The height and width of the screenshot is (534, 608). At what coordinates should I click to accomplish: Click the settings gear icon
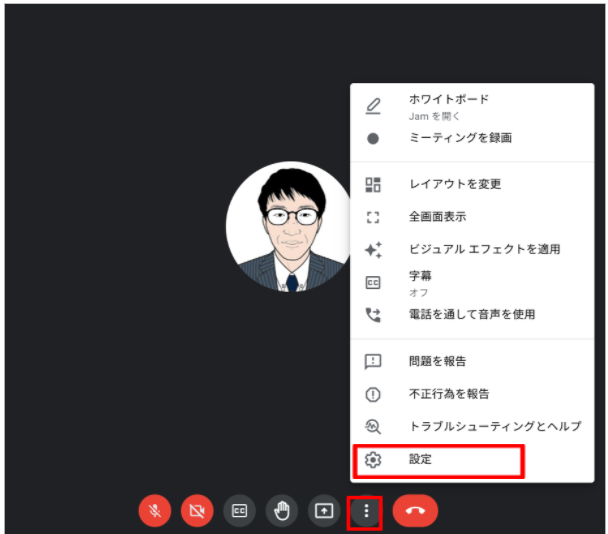click(373, 460)
